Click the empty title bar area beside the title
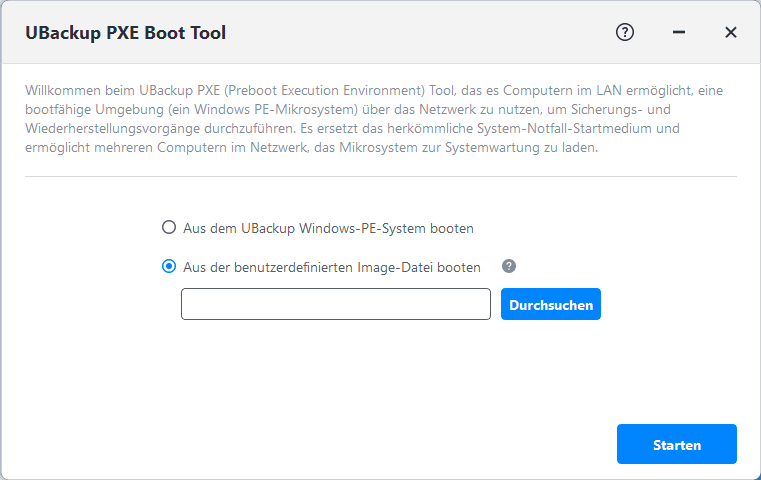This screenshot has height=480, width=761. click(x=420, y=33)
